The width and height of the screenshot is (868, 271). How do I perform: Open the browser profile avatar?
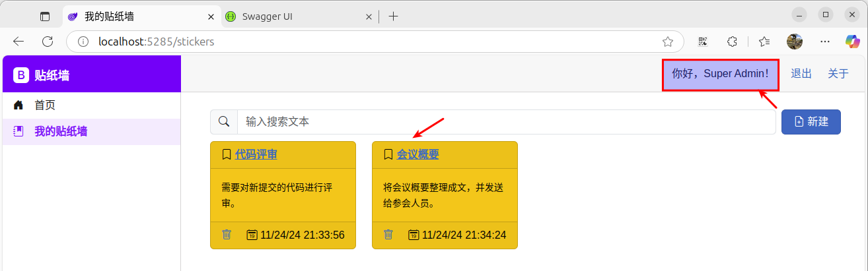pos(795,42)
